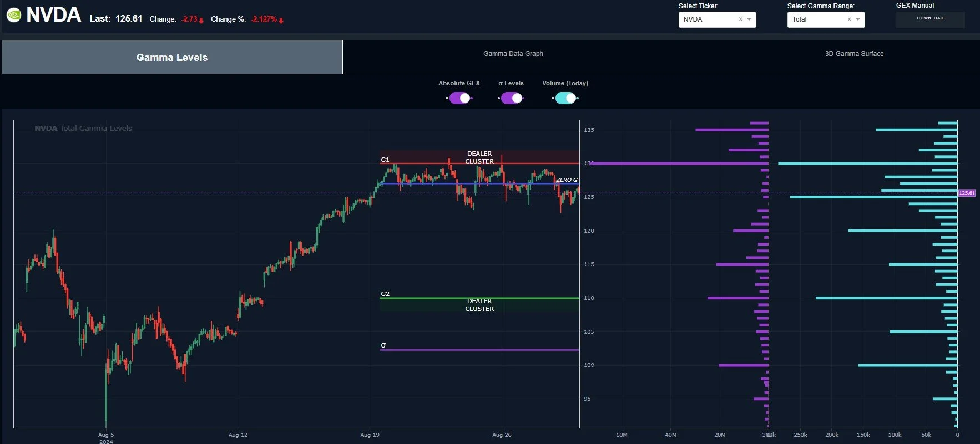
Task: Click the purple gamma bar at 130
Action: [679, 164]
